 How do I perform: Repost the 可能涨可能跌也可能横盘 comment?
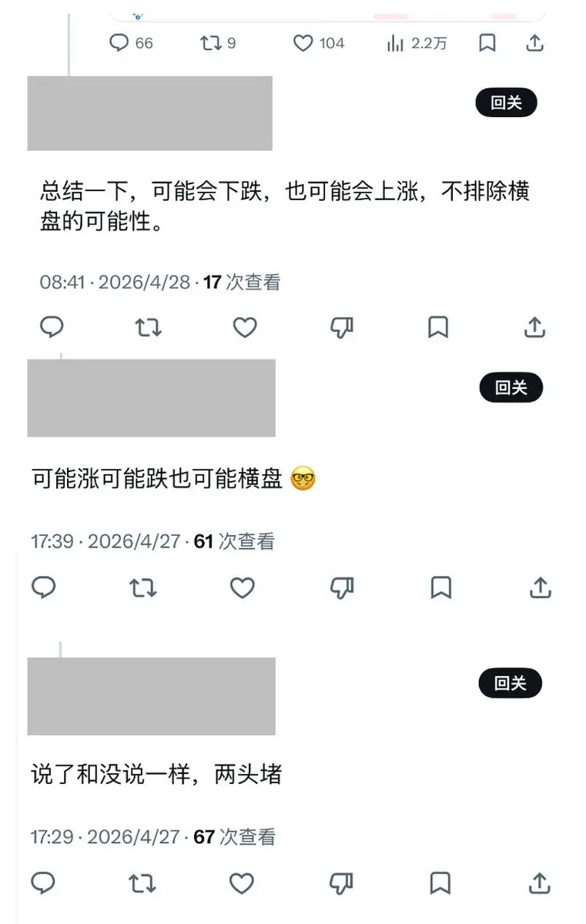point(143,588)
